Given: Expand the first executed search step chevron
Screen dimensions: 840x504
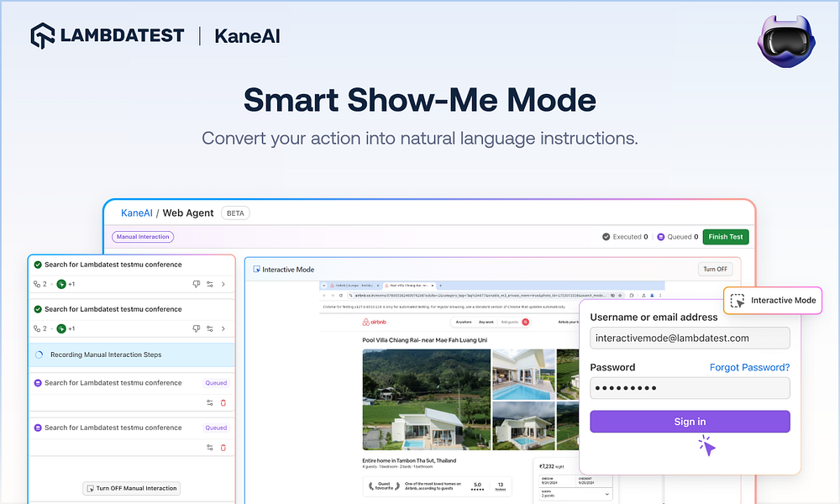Looking at the screenshot, I should coord(223,285).
